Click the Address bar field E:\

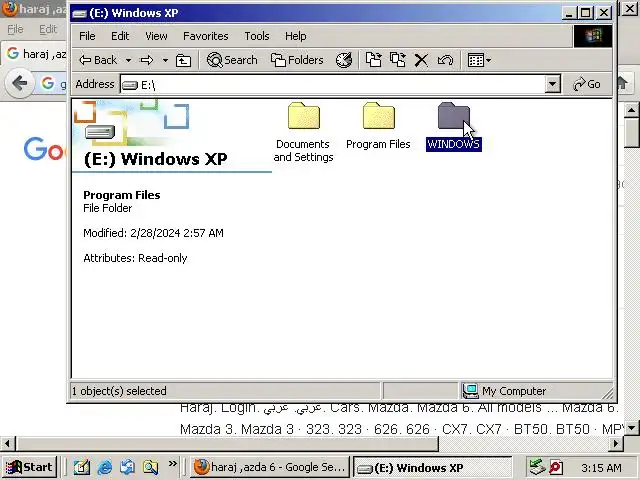coord(333,84)
